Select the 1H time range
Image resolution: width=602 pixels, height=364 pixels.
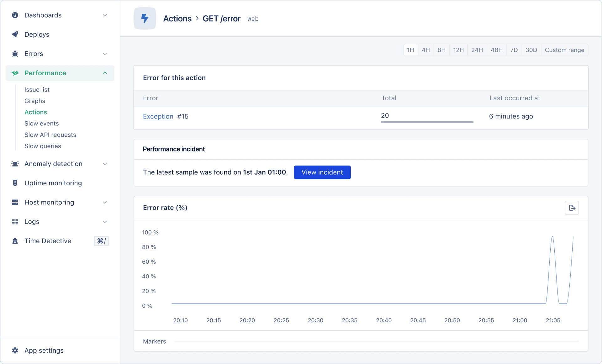410,50
